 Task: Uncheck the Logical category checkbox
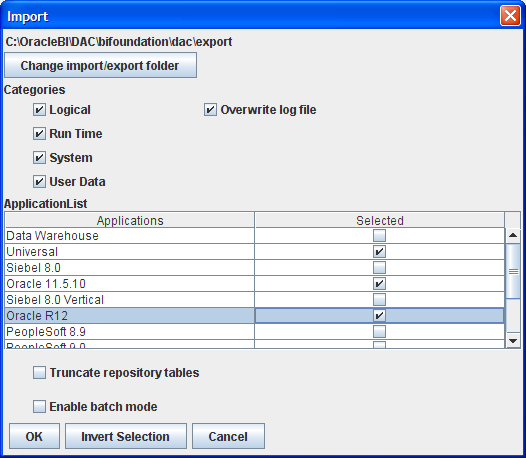point(39,110)
